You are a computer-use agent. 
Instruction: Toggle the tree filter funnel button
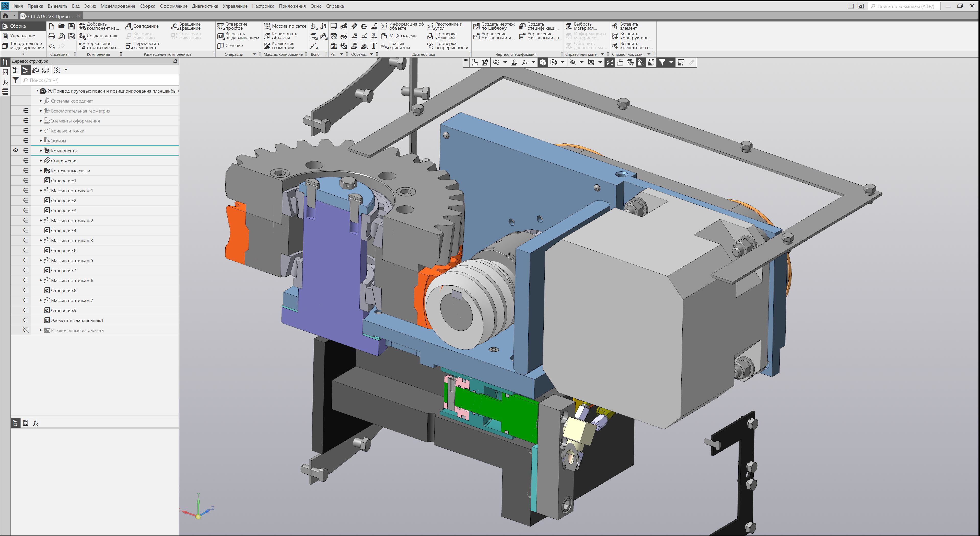pyautogui.click(x=16, y=80)
